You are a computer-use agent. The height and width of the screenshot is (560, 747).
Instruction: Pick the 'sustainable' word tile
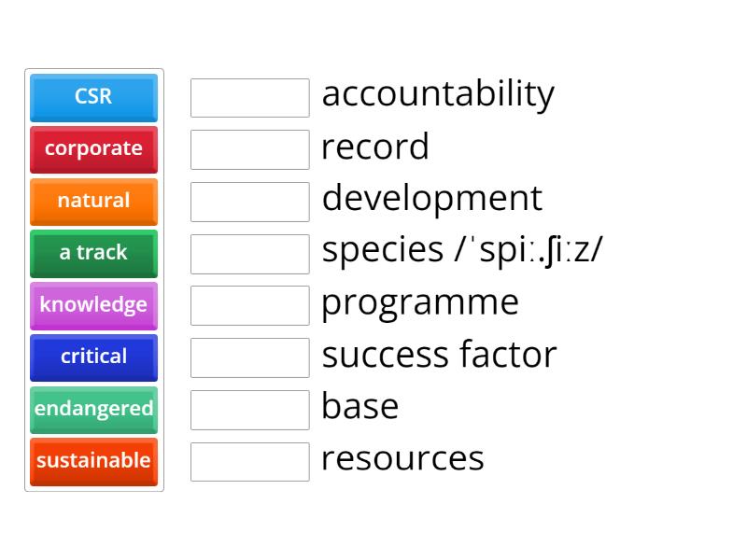(x=93, y=461)
